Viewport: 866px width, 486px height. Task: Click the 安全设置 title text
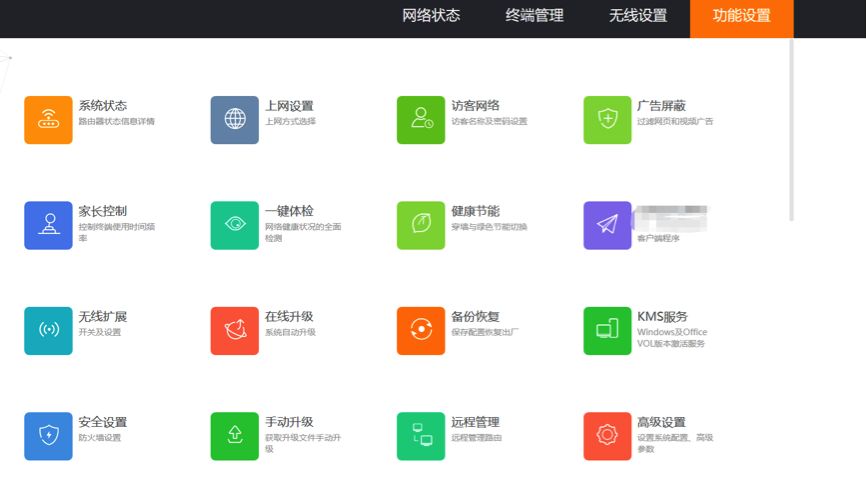click(x=103, y=422)
